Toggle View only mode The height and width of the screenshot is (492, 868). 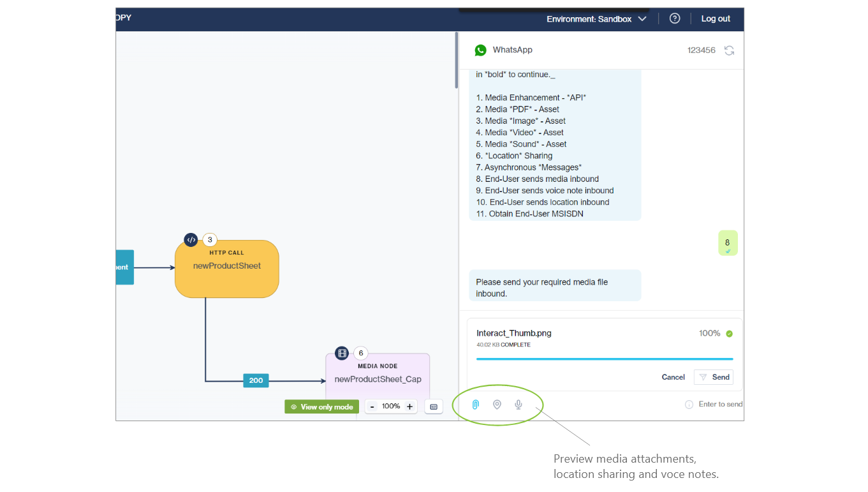tap(321, 406)
